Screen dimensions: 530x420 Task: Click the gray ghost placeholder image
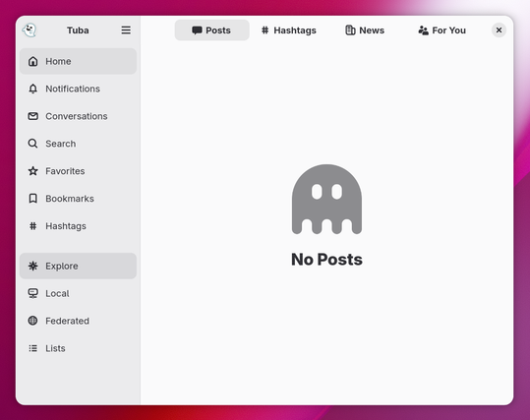(x=326, y=199)
